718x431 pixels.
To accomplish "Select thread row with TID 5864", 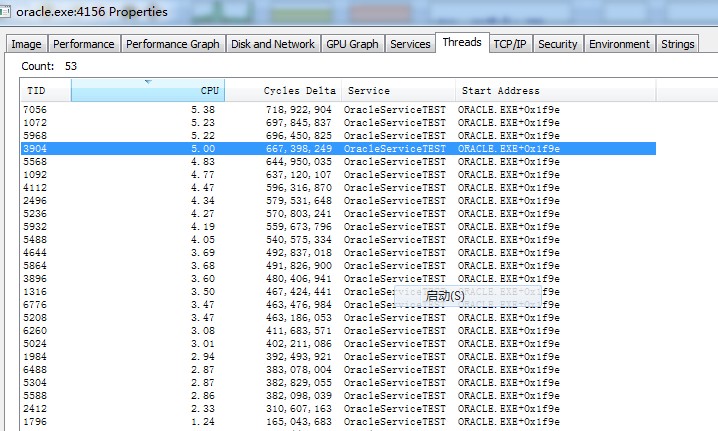I will pos(338,265).
